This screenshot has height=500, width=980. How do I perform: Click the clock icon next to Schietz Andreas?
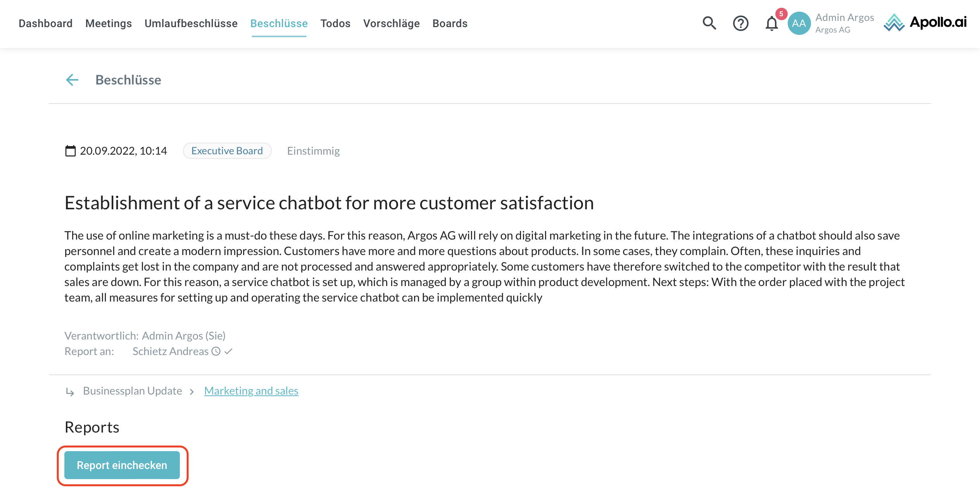(x=216, y=351)
